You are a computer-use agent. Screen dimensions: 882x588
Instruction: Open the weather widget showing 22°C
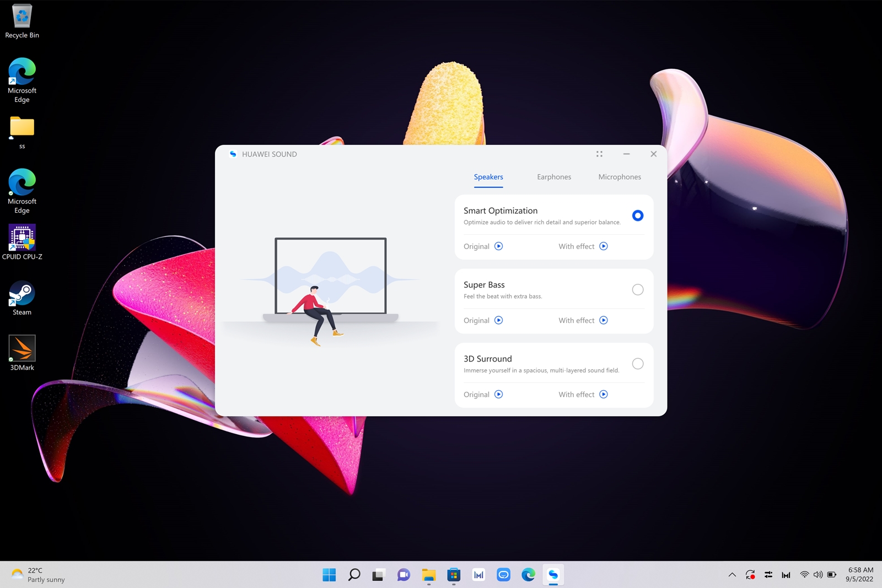(x=37, y=575)
